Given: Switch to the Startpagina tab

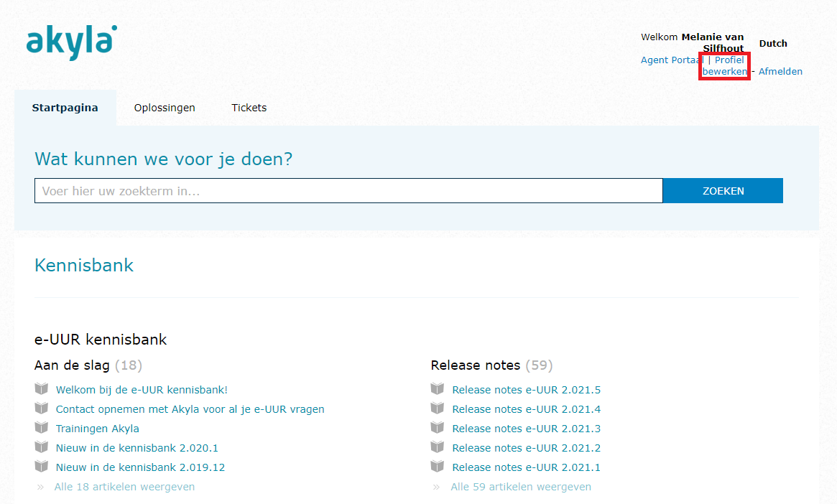Looking at the screenshot, I should tap(65, 108).
